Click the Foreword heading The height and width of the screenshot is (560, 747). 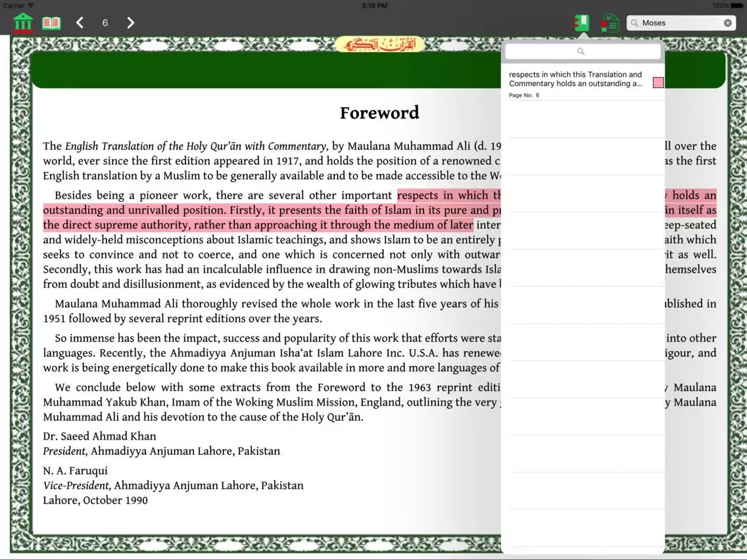(379, 113)
